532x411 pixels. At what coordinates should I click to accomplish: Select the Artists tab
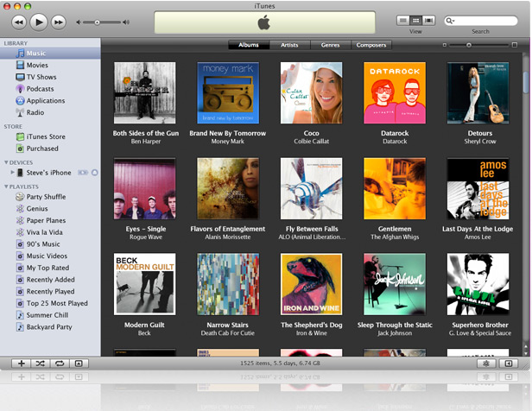pyautogui.click(x=289, y=45)
